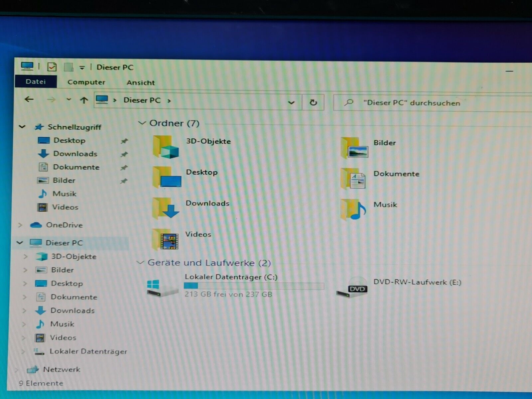The image size is (532, 399).
Task: Open the Videos folder in main pane
Action: tap(166, 239)
